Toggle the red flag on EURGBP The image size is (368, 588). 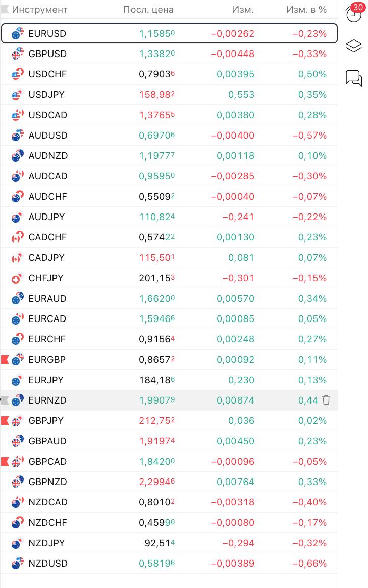pyautogui.click(x=5, y=360)
